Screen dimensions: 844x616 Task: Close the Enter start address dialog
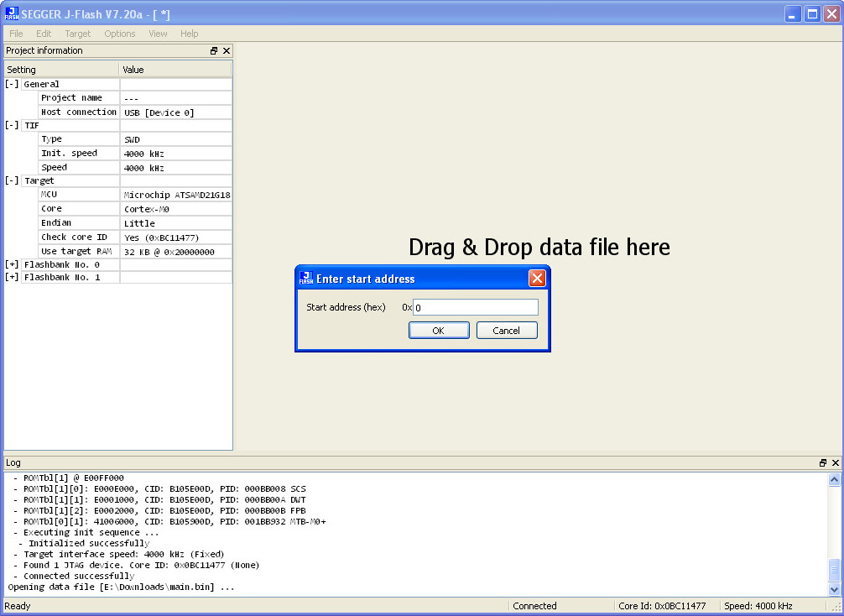click(x=537, y=279)
